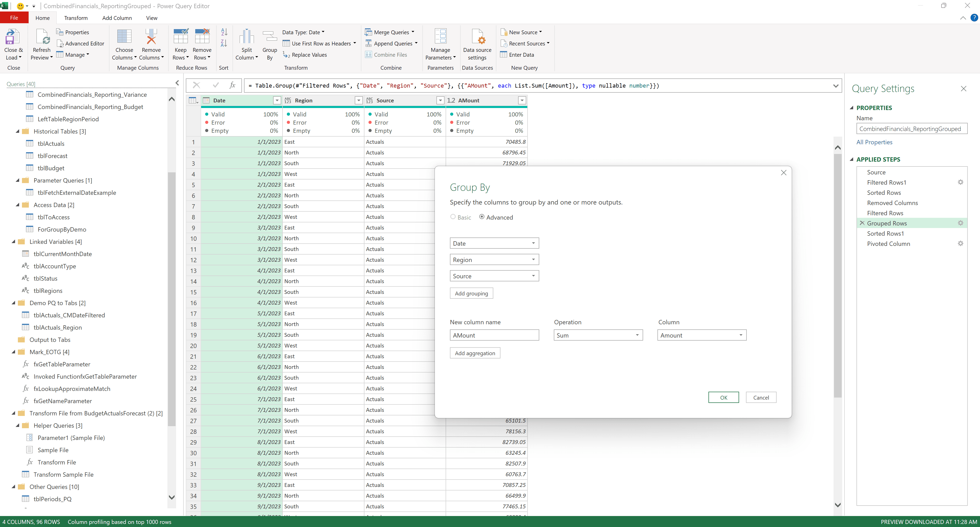
Task: Open the All Properties link
Action: [x=874, y=142]
